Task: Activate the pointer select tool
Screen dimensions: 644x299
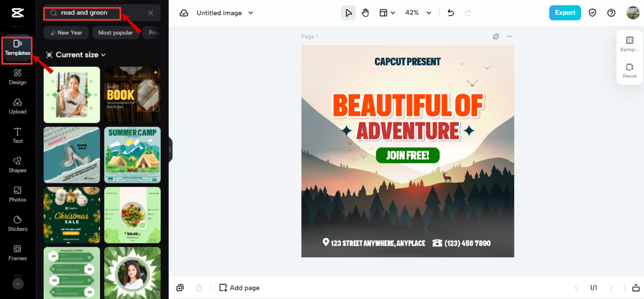Action: 348,13
